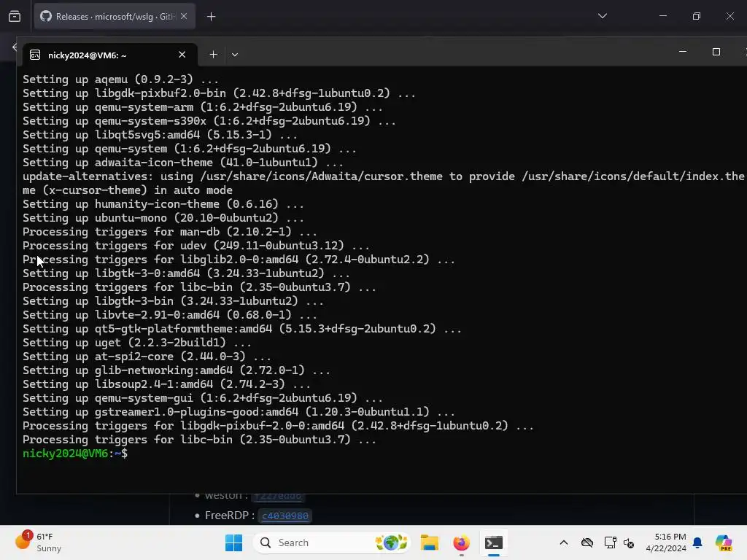Click the 'Setting up qemu-system-gui' line
The image size is (747, 560).
(203, 397)
